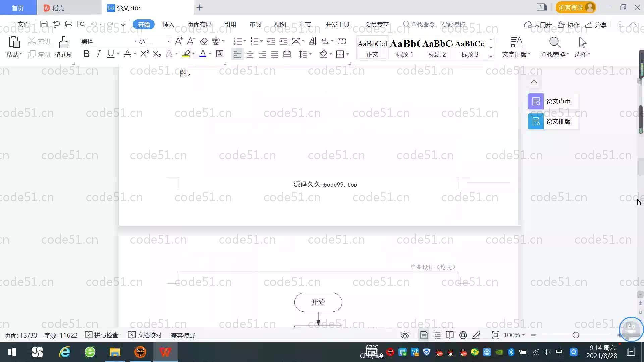Click 文档校对 in status bar

click(145, 335)
